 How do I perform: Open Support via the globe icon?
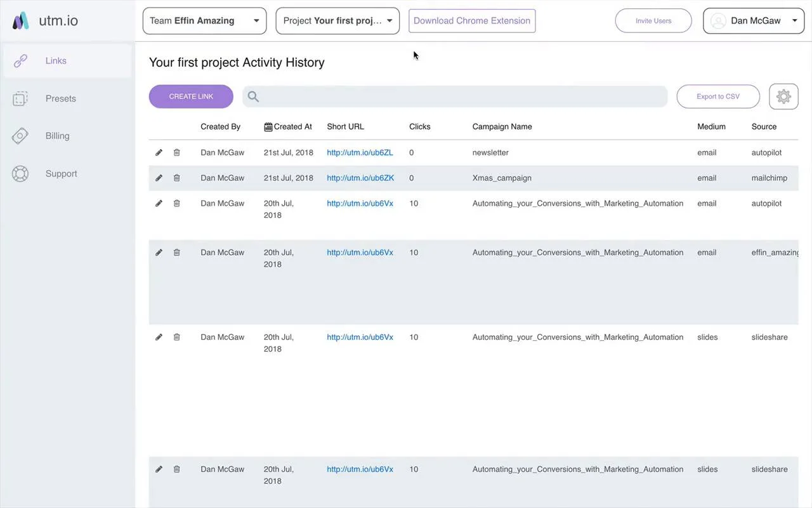[x=20, y=173]
